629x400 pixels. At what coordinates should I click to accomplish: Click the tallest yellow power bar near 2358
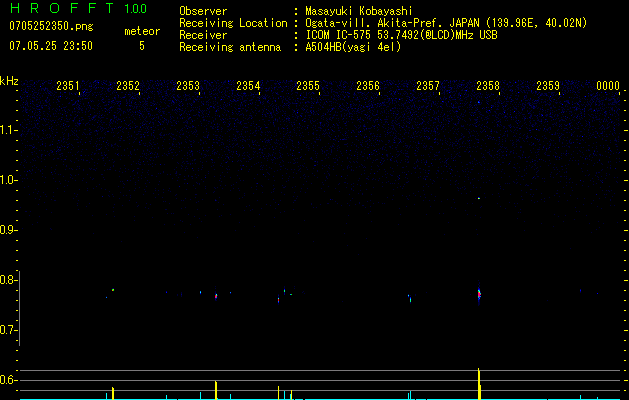[479, 384]
